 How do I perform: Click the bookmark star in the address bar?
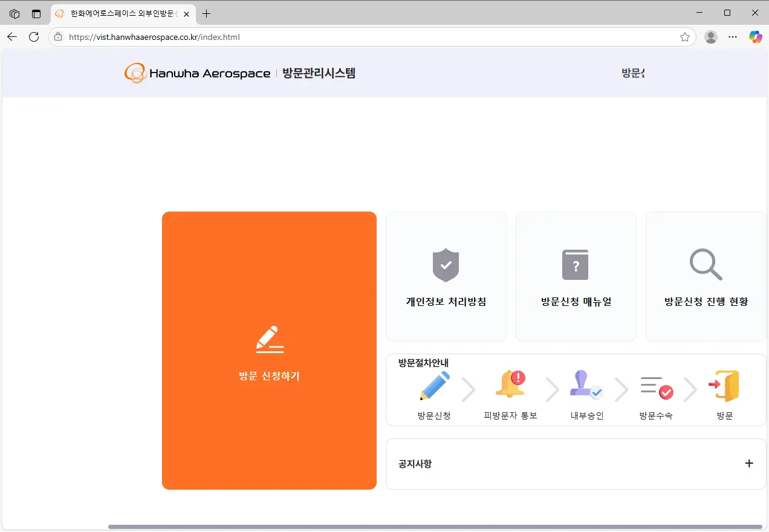point(685,37)
